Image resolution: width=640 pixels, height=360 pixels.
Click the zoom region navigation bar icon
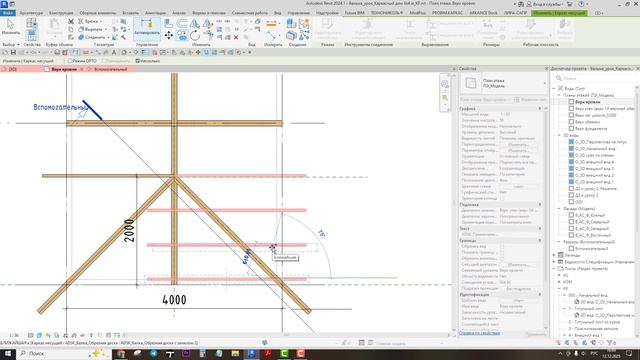445,98
